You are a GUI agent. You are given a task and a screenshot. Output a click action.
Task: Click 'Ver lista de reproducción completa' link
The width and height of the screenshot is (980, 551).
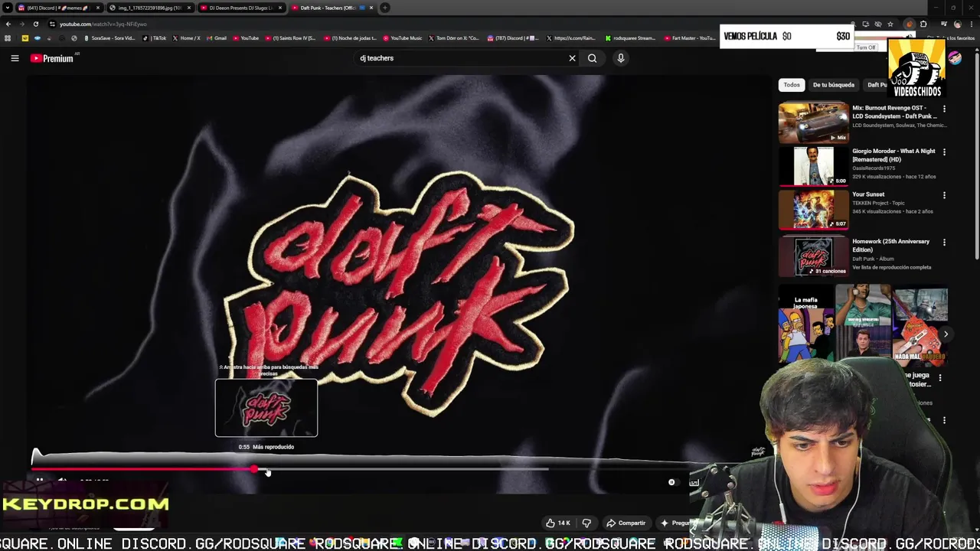[x=892, y=267]
